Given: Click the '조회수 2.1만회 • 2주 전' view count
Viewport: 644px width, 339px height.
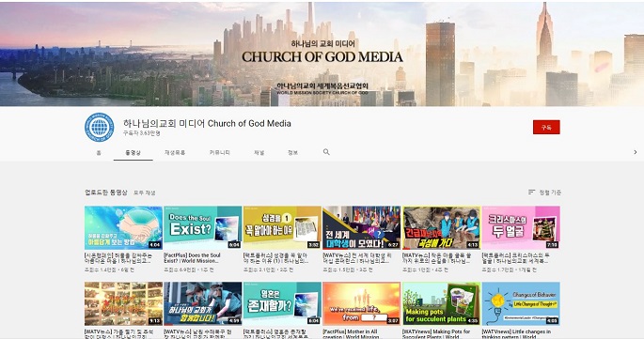Looking at the screenshot, I should click(x=268, y=270).
